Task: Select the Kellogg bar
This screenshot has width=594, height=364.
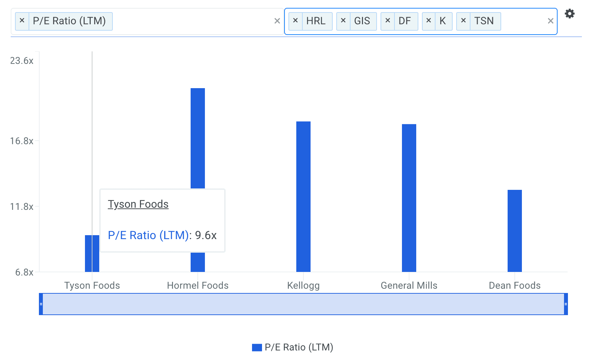Action: (303, 196)
